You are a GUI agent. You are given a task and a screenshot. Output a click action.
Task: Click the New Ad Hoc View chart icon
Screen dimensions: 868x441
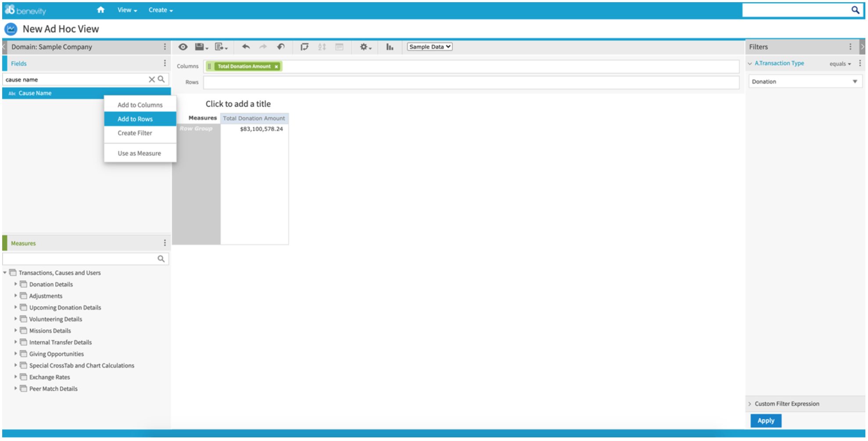[11, 29]
